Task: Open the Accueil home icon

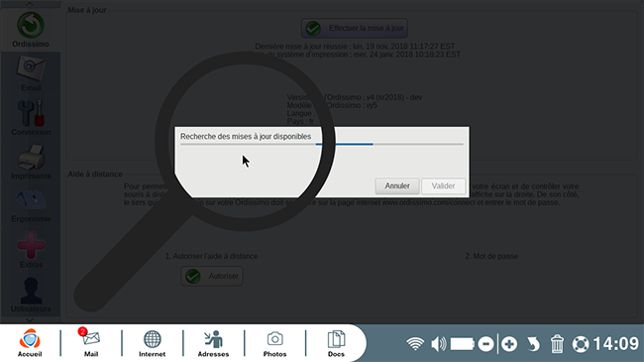Action: point(30,343)
